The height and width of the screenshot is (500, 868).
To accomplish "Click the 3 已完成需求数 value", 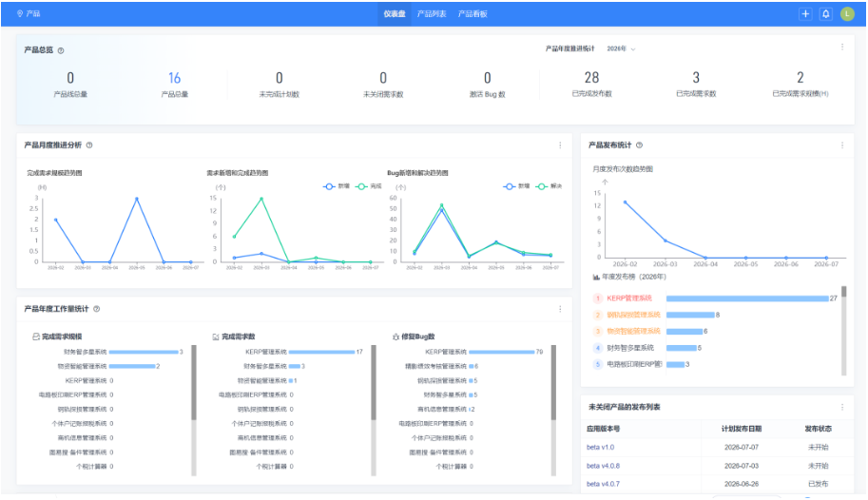I will click(696, 78).
